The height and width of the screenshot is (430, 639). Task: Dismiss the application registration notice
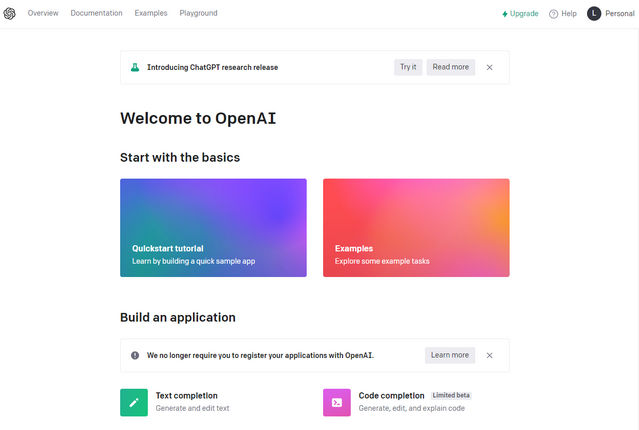(x=489, y=355)
